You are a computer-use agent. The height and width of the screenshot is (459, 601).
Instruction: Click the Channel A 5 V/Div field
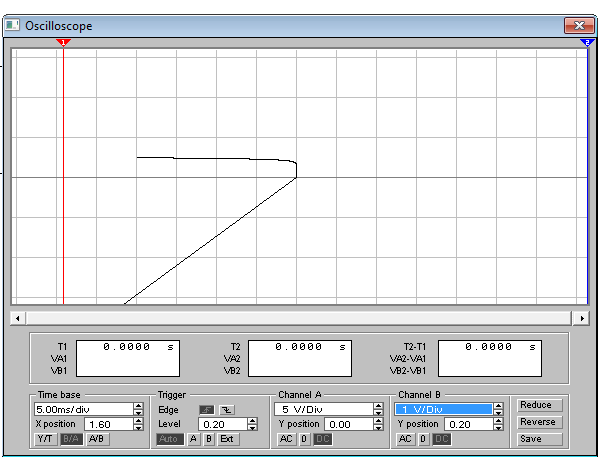[x=324, y=409]
